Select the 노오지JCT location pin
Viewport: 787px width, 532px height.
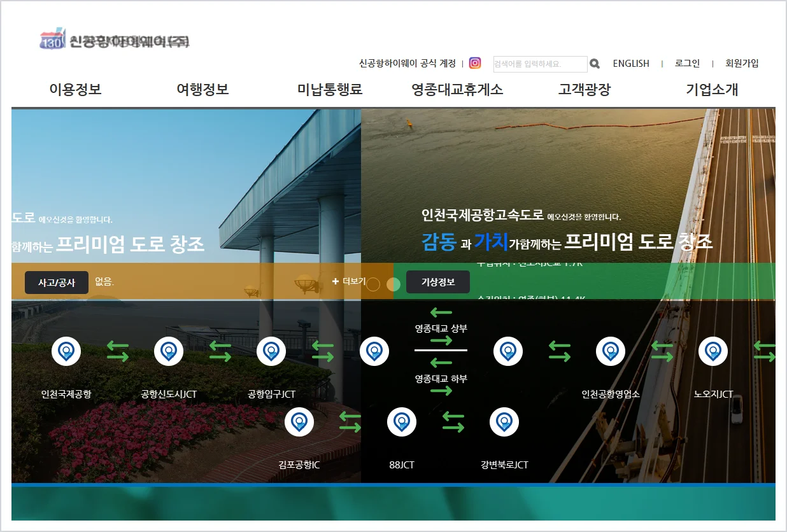click(x=713, y=351)
